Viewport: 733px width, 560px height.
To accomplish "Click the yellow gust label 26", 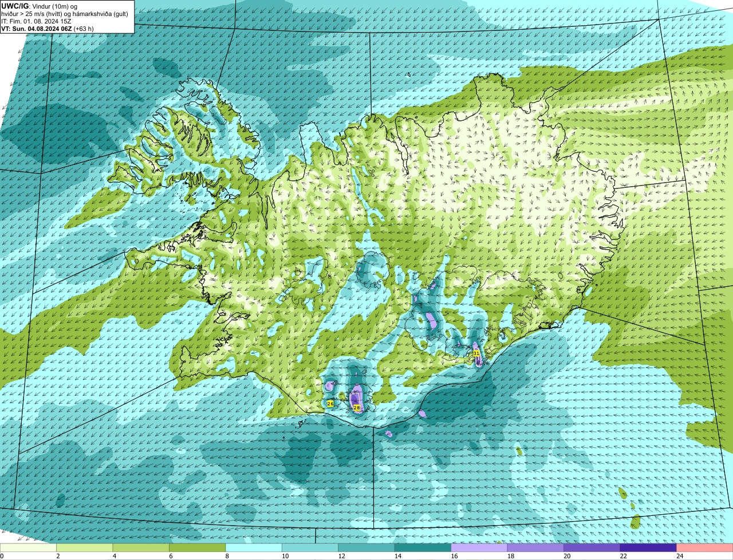I will [330, 404].
